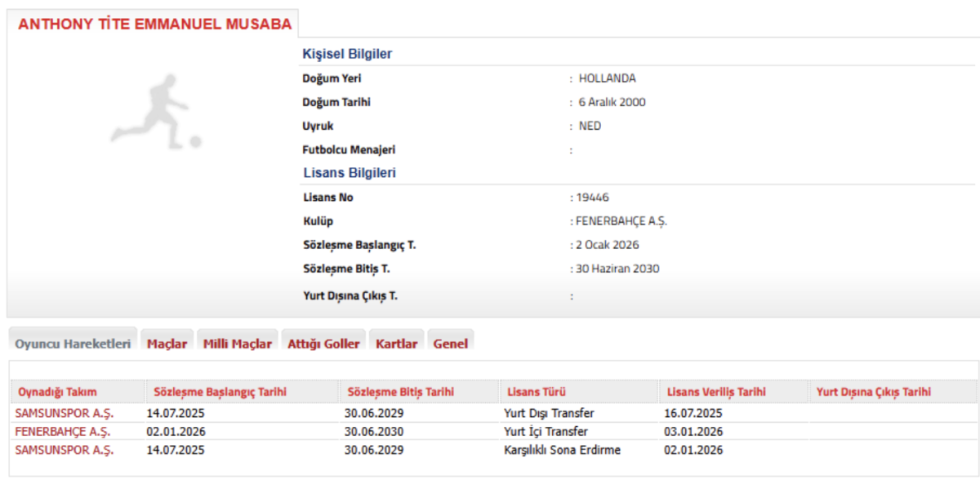Open the Genel tab
The image size is (980, 489).
click(449, 343)
